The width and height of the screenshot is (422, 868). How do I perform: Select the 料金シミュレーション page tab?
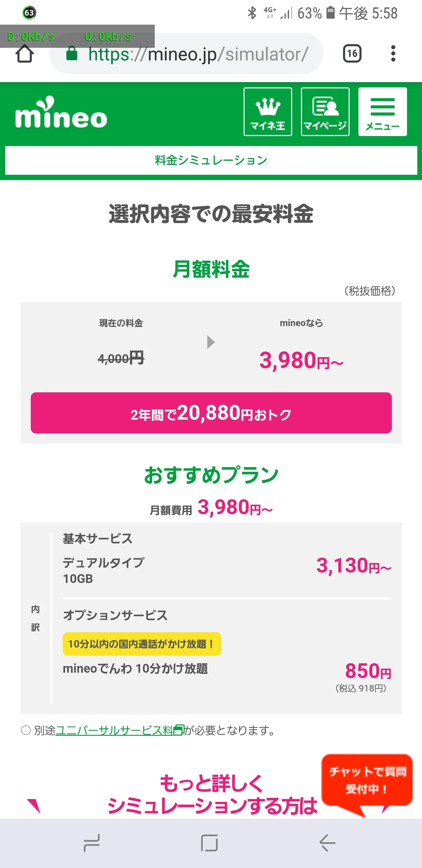pos(211,160)
